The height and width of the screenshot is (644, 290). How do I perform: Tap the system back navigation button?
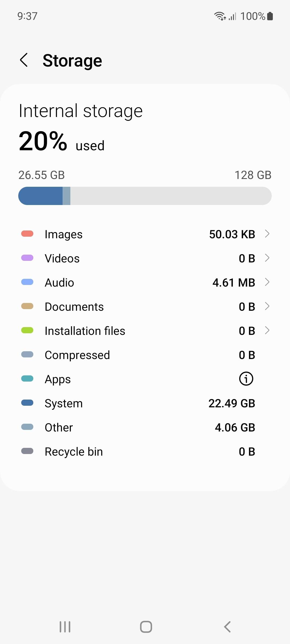click(x=227, y=627)
